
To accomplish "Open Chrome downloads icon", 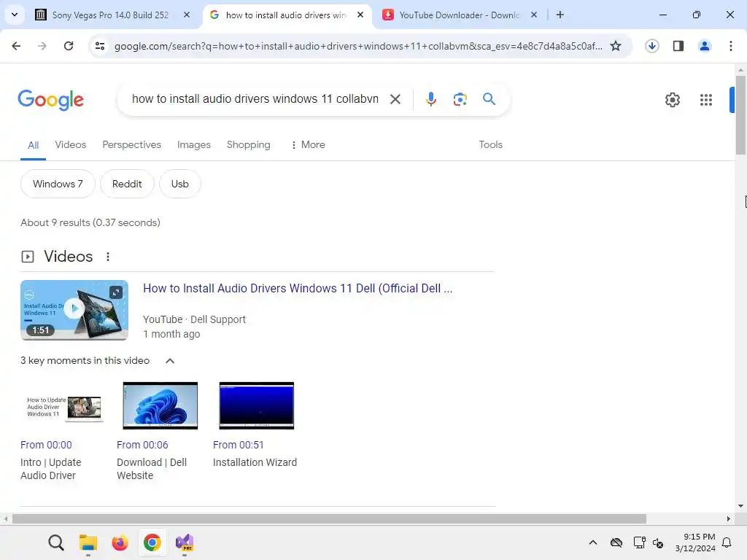I will click(651, 46).
